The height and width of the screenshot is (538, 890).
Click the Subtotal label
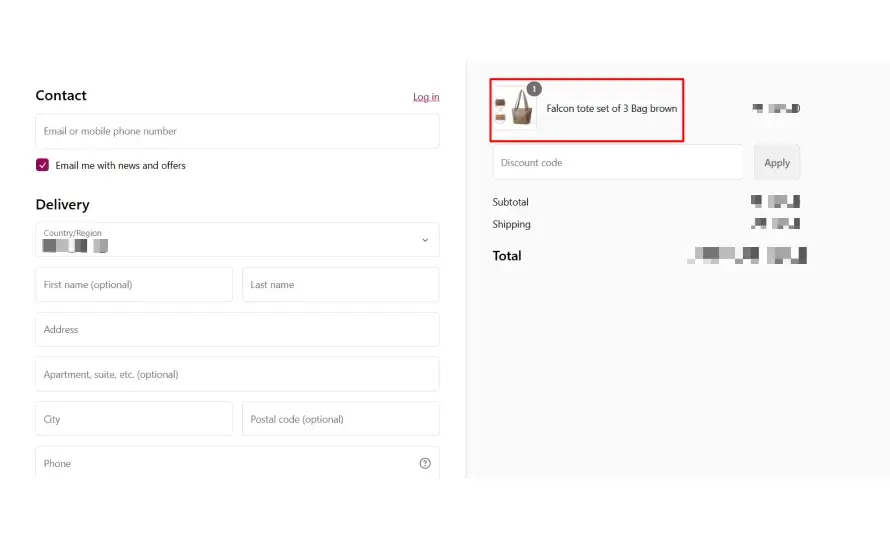(510, 202)
